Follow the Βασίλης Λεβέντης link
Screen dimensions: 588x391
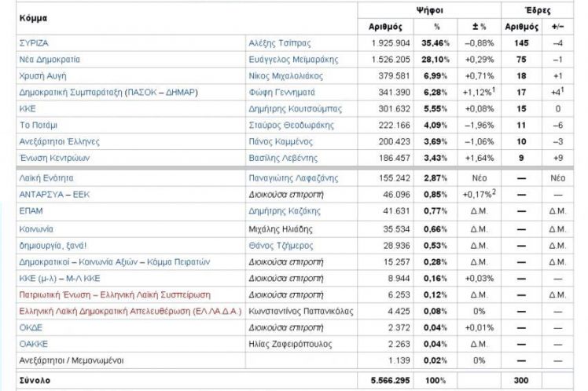281,158
